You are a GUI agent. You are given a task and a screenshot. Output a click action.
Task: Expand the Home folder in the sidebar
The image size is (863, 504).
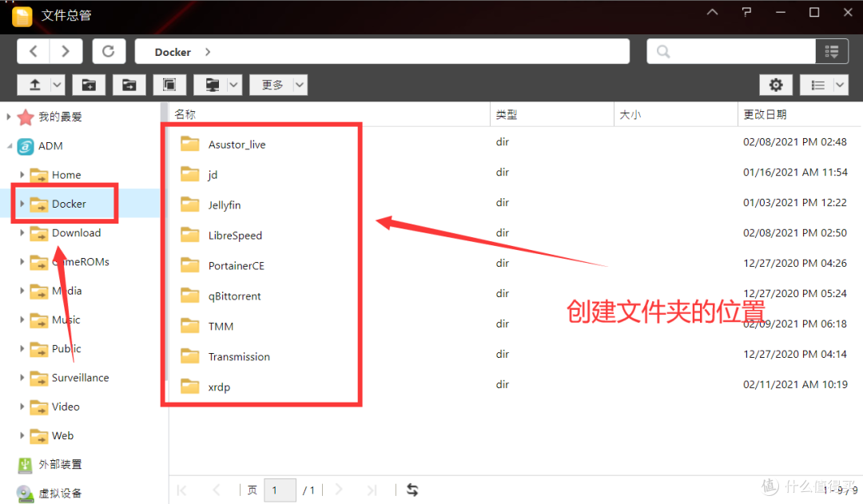pyautogui.click(x=20, y=175)
